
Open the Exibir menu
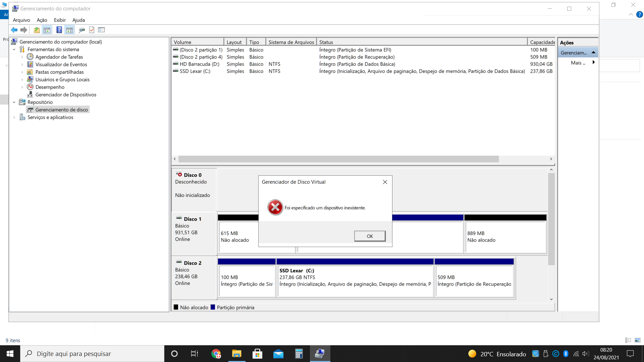pos(60,20)
